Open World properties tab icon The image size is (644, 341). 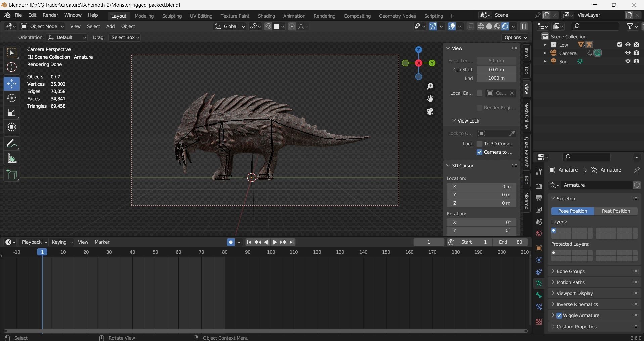539,234
